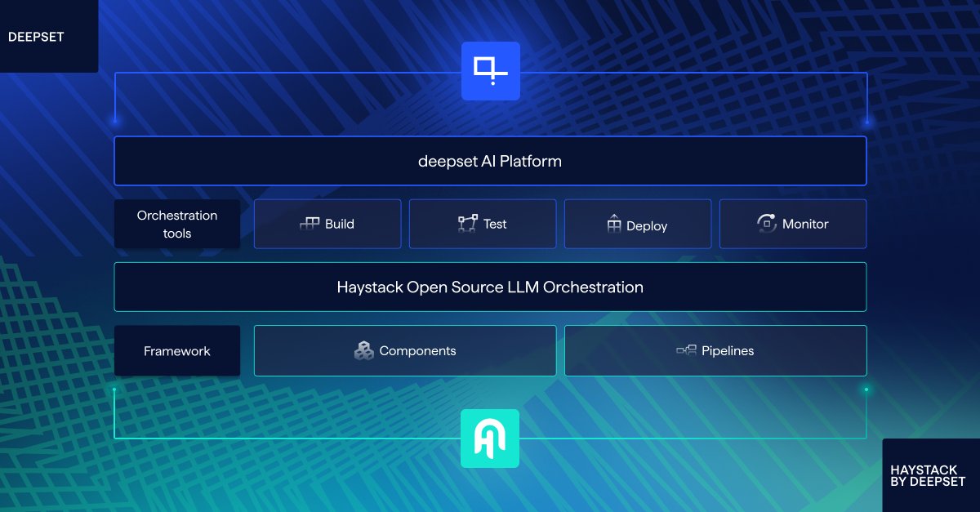Open the Test box
The image size is (980, 512).
point(483,223)
